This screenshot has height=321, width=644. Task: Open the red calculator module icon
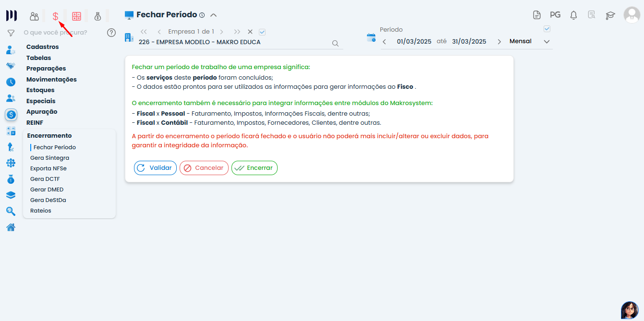pos(76,16)
